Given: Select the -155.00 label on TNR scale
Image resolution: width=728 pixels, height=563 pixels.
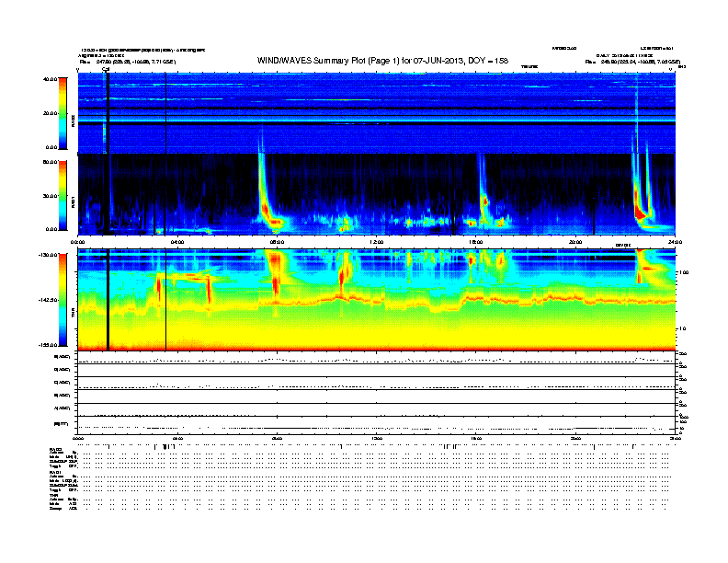Looking at the screenshot, I should tap(48, 345).
